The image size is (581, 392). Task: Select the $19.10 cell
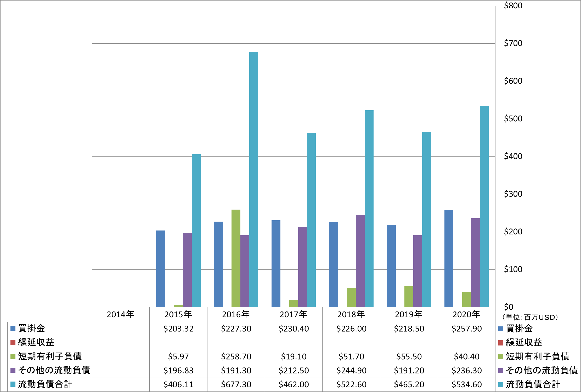(294, 357)
